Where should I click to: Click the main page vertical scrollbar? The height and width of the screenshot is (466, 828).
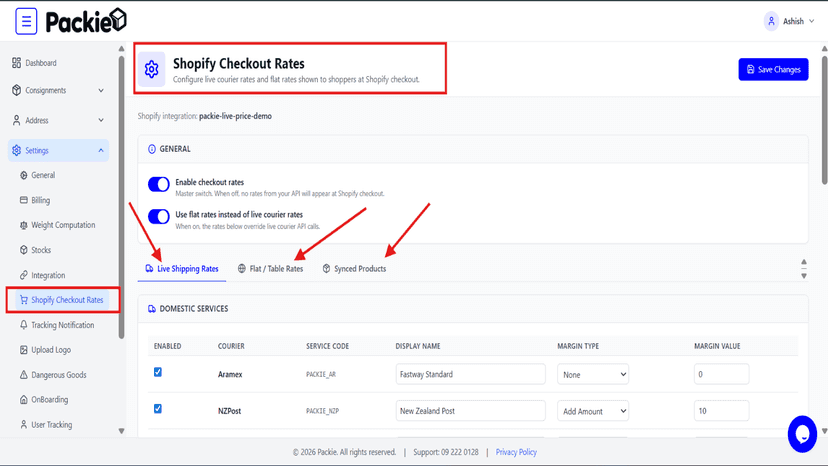point(824,119)
